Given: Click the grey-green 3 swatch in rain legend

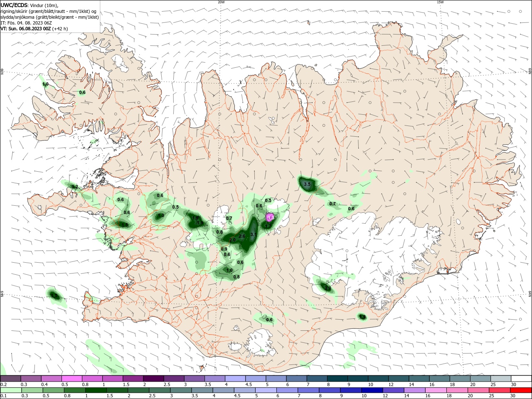Looking at the screenshot, I should pyautogui.click(x=181, y=390).
